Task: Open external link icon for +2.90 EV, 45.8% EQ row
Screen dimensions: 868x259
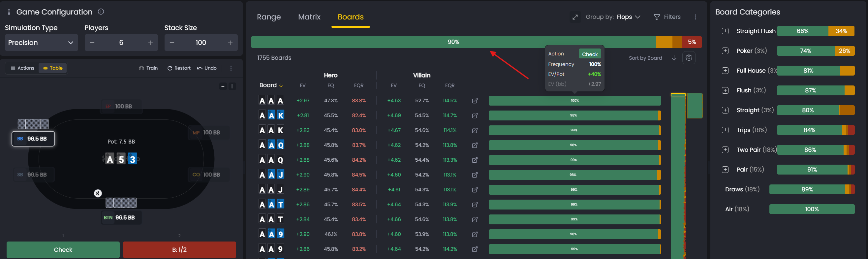Action: [x=475, y=175]
